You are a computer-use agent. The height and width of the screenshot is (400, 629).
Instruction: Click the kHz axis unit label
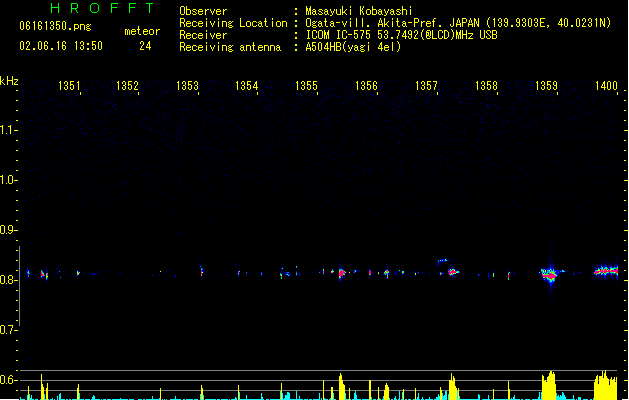tap(9, 81)
